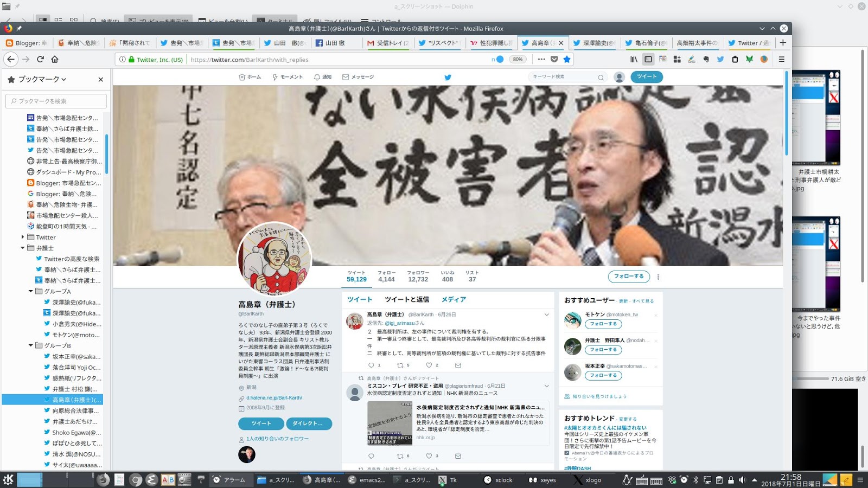The image size is (868, 488).
Task: Open the Firefox home page button
Action: [x=55, y=59]
